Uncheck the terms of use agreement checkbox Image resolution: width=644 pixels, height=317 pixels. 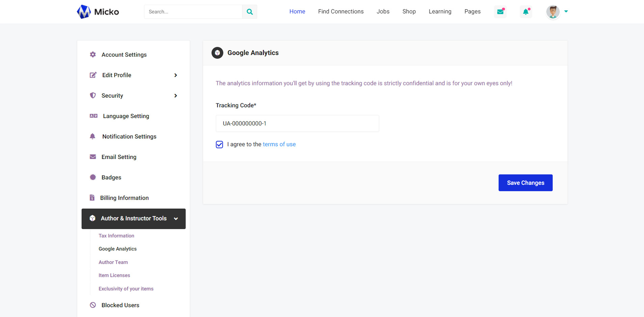pos(219,145)
